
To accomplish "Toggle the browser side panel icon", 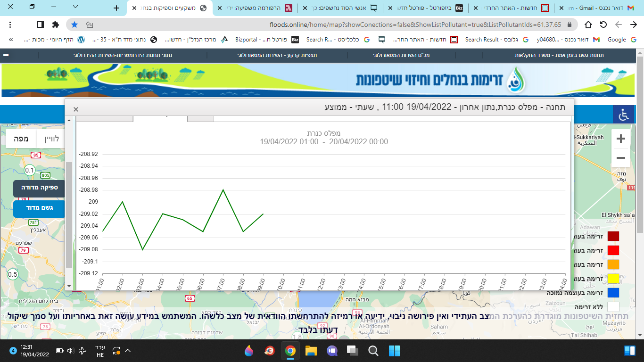I will pos(41,25).
